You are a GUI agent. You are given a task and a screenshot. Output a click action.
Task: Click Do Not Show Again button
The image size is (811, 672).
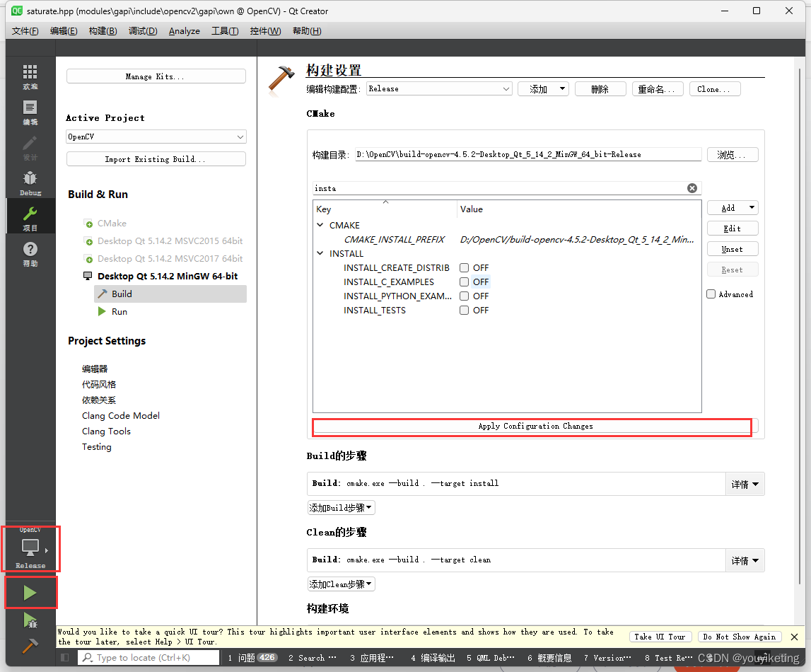(740, 637)
